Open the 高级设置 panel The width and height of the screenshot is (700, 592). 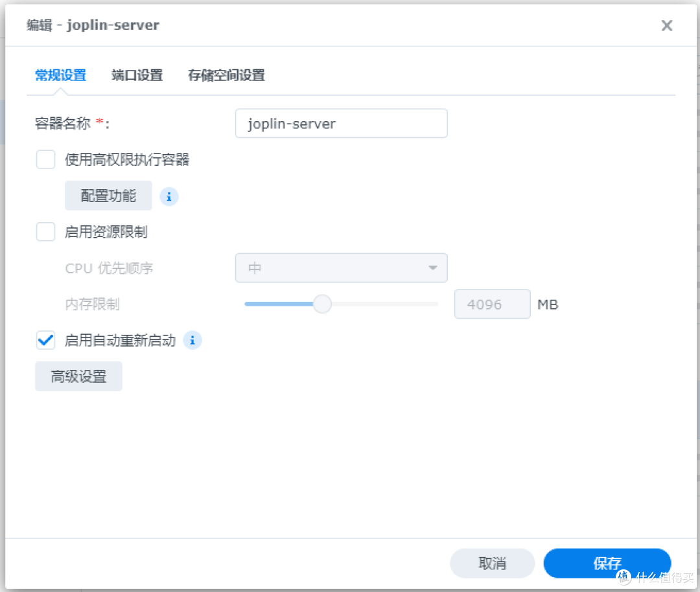pyautogui.click(x=78, y=376)
